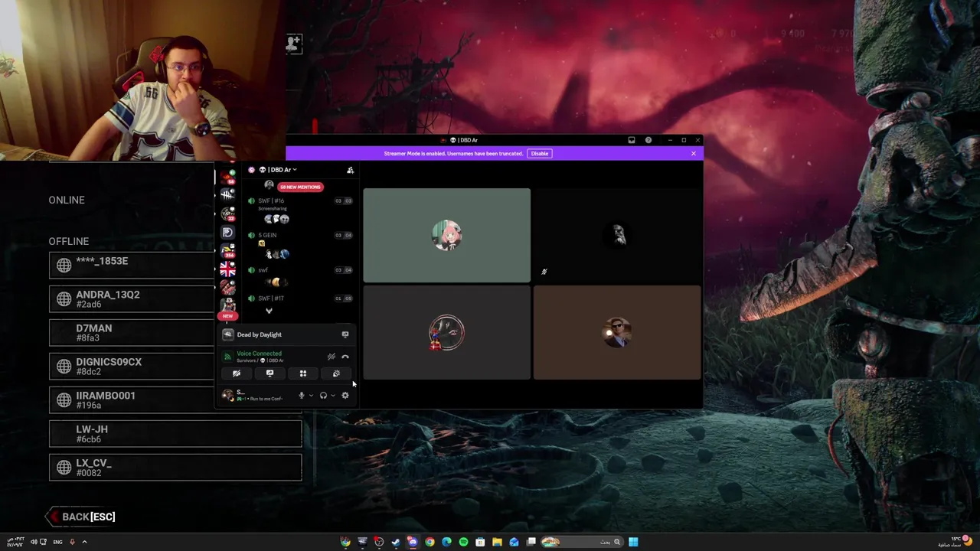Open Task View on taskbar
The image size is (980, 551).
click(x=531, y=542)
